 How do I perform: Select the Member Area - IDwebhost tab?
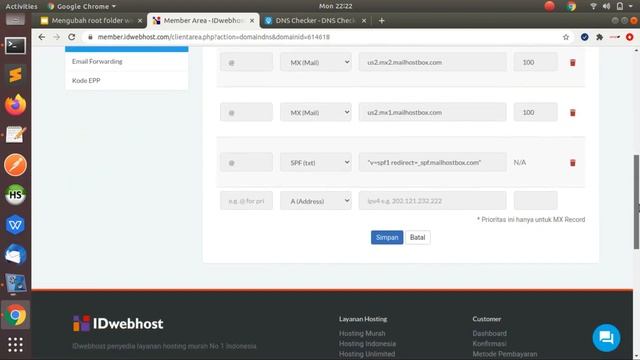tap(203, 20)
